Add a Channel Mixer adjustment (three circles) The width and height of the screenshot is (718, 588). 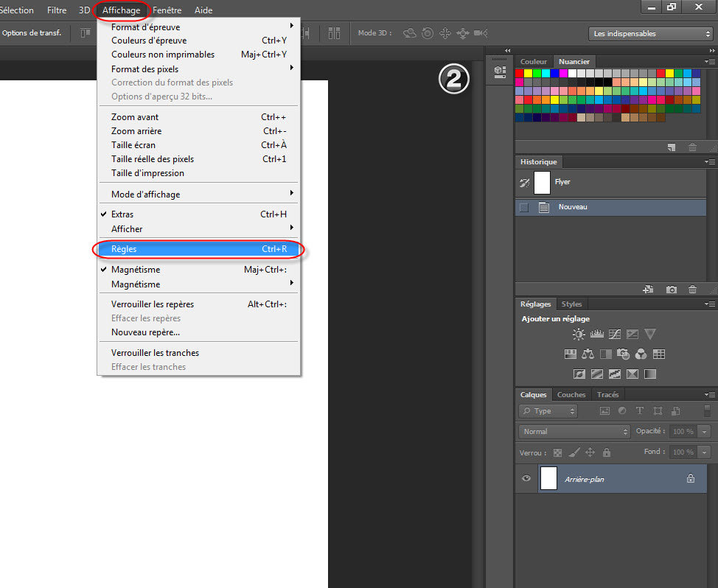pos(641,354)
